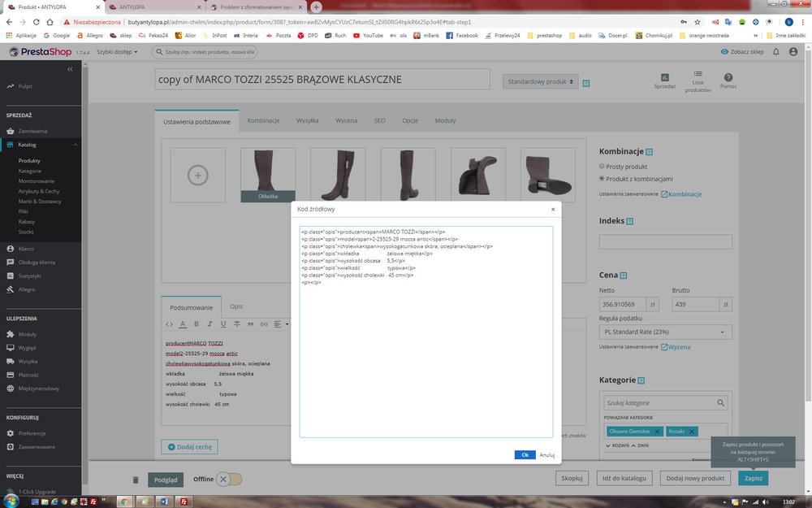812x508 pixels.
Task: Click the delete product trash icon
Action: [136, 480]
